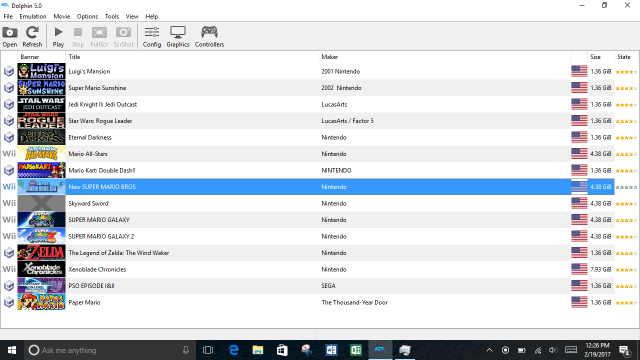Open File Explorer from taskbar
Screen dimensions: 640x360
pyautogui.click(x=258, y=350)
